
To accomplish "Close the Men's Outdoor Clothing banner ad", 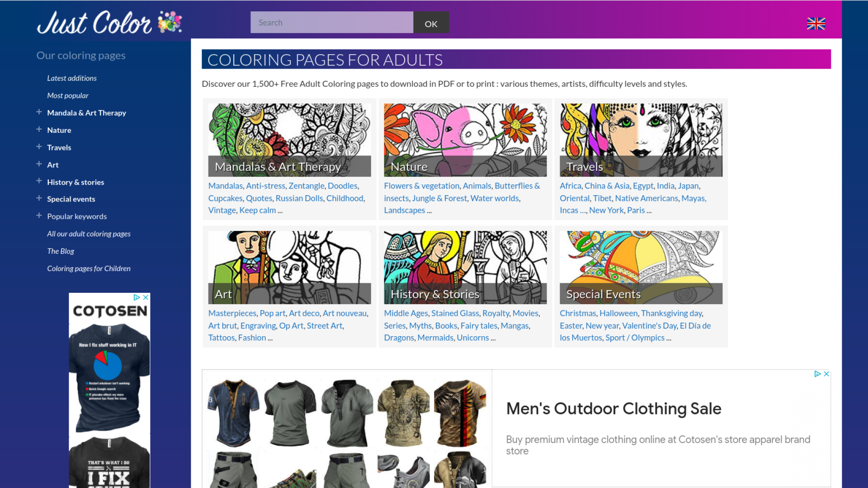I will point(826,374).
